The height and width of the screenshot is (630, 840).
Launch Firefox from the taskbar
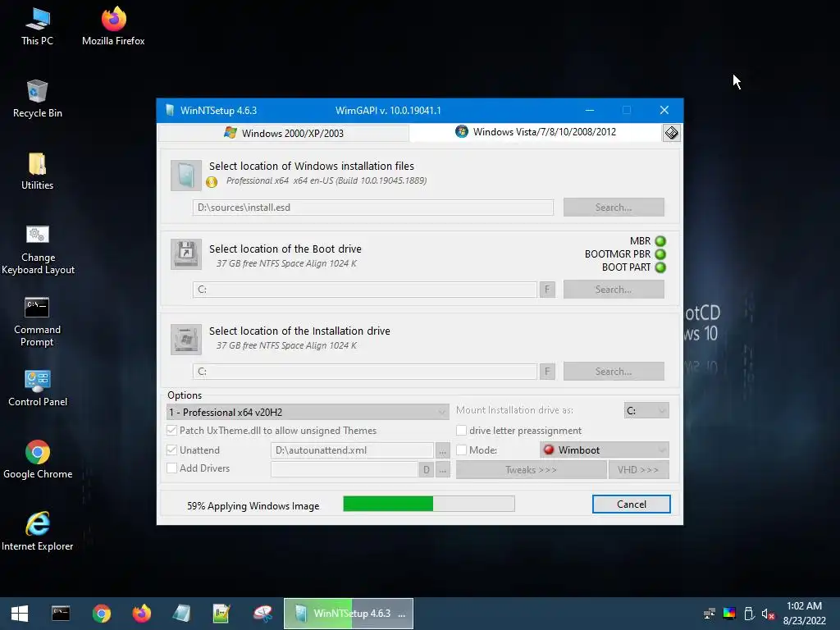[x=141, y=614]
